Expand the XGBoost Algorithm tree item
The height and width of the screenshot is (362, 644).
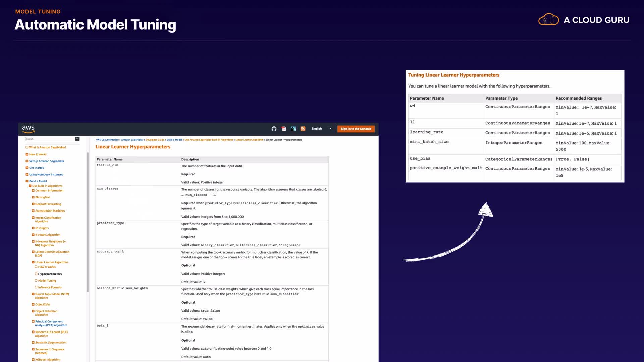coord(33,360)
